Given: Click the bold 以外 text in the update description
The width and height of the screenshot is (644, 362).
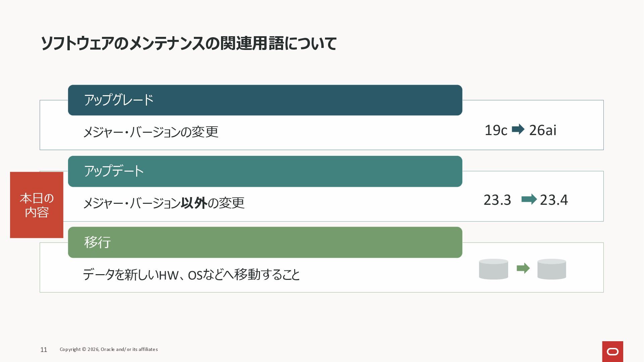Looking at the screenshot, I should 194,203.
